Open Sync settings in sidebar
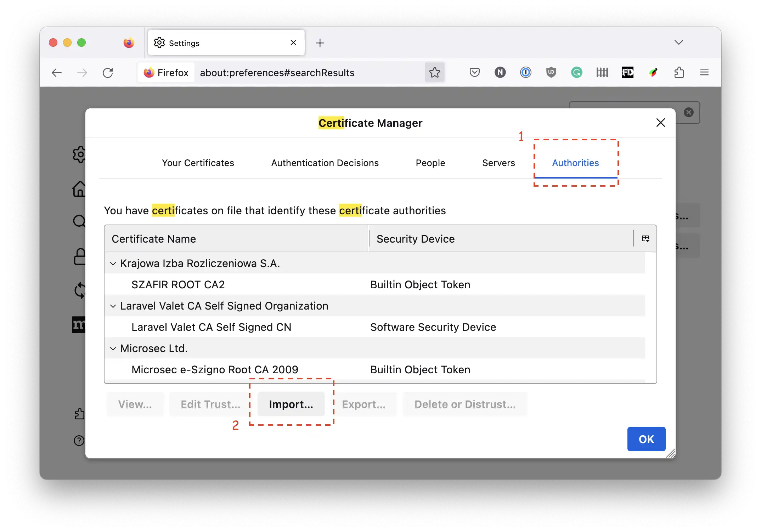 (80, 290)
